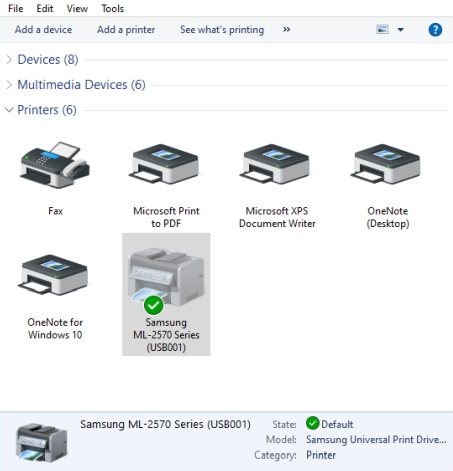453x471 pixels.
Task: Click the Fax label
Action: click(55, 211)
